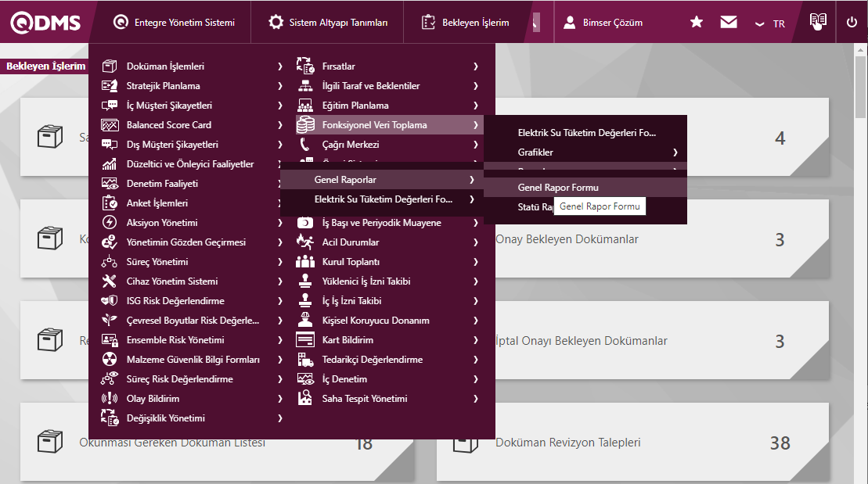Expand the Grafikler submenu arrow

point(675,152)
